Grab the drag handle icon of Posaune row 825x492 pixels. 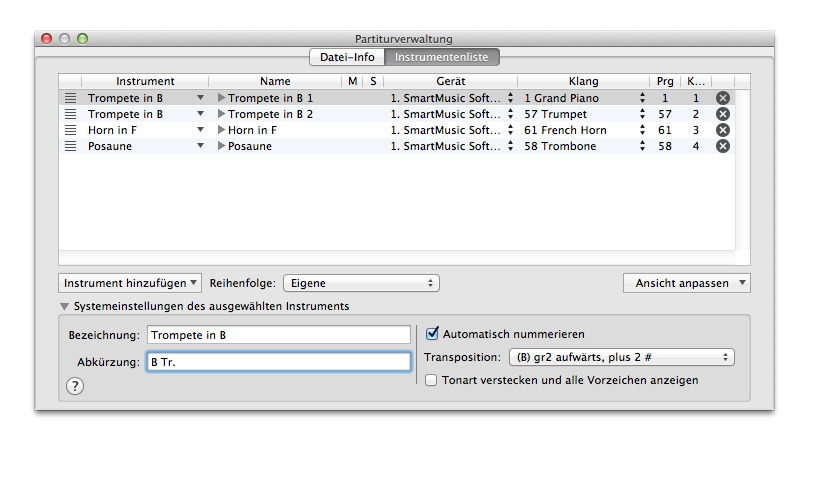(x=70, y=146)
